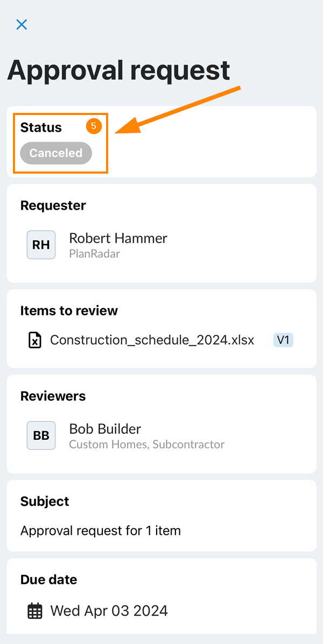This screenshot has height=644, width=323.
Task: Tap the Requester section heading
Action: (53, 205)
